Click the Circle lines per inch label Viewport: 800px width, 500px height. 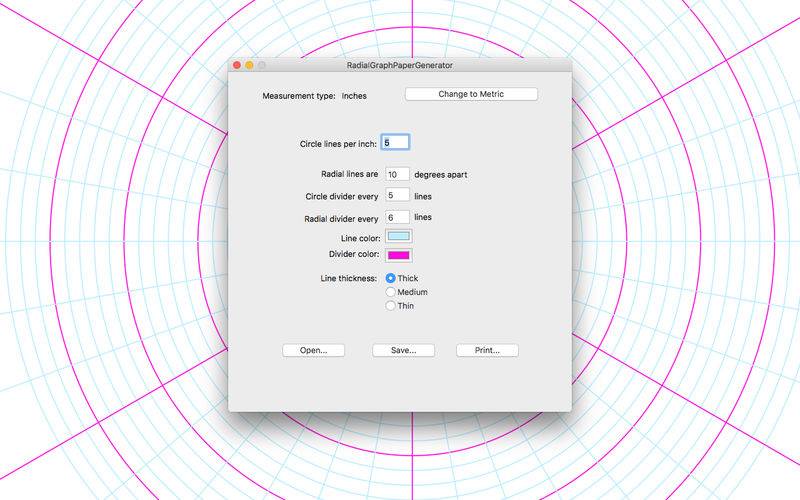pyautogui.click(x=338, y=144)
